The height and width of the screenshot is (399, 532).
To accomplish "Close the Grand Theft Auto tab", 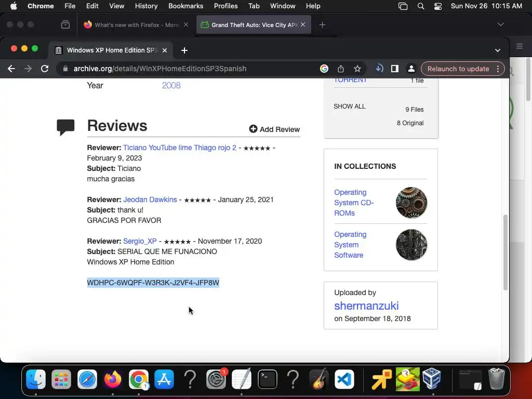I will pos(303,24).
